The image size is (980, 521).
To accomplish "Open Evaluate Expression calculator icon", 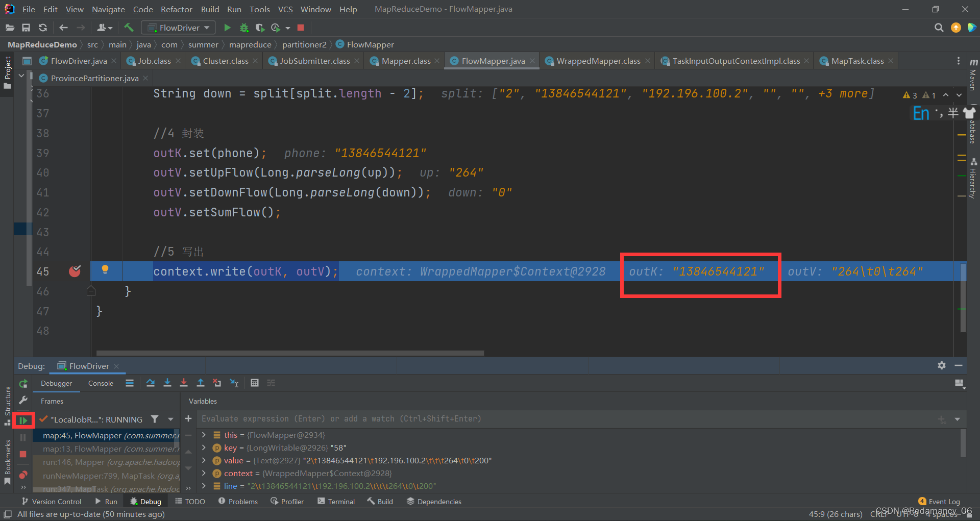I will [255, 383].
